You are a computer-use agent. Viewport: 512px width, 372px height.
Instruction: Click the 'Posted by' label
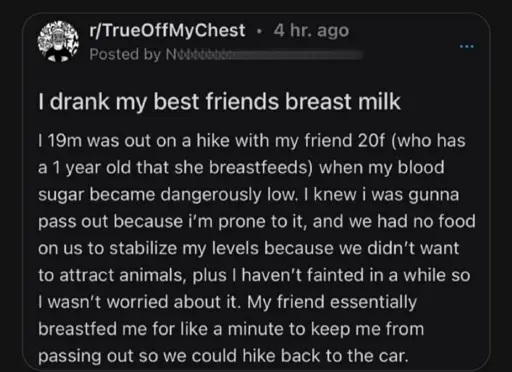click(x=125, y=54)
